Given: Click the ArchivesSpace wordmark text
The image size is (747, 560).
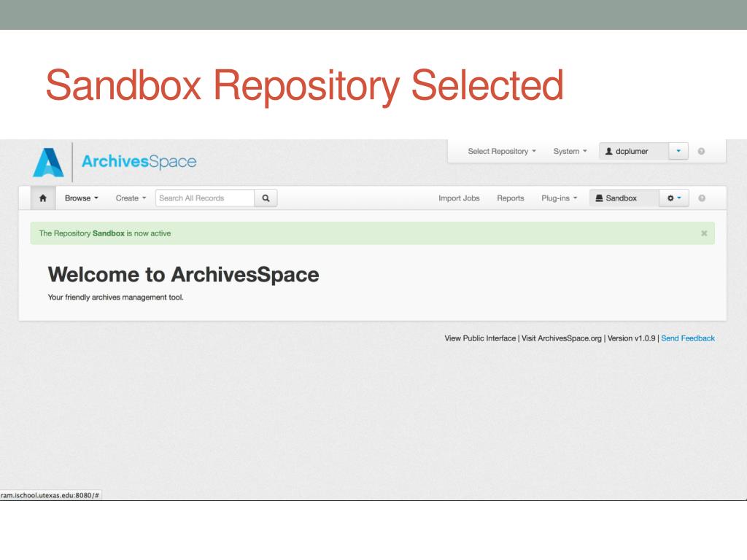Looking at the screenshot, I should (x=139, y=161).
